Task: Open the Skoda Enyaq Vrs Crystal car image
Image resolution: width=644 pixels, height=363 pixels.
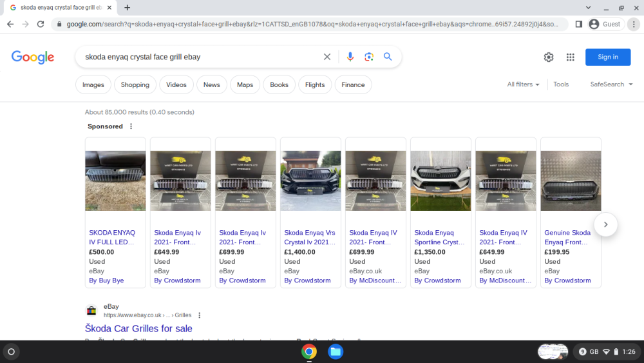Action: 310,181
